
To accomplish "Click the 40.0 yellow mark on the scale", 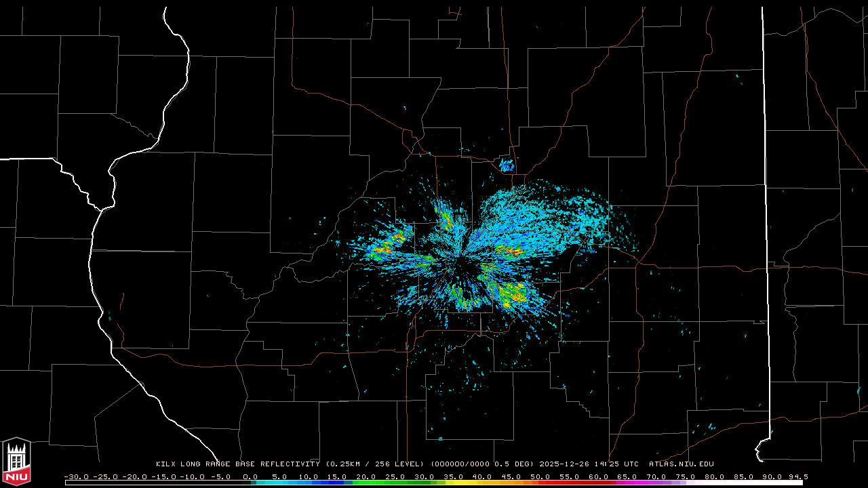I will tap(482, 476).
